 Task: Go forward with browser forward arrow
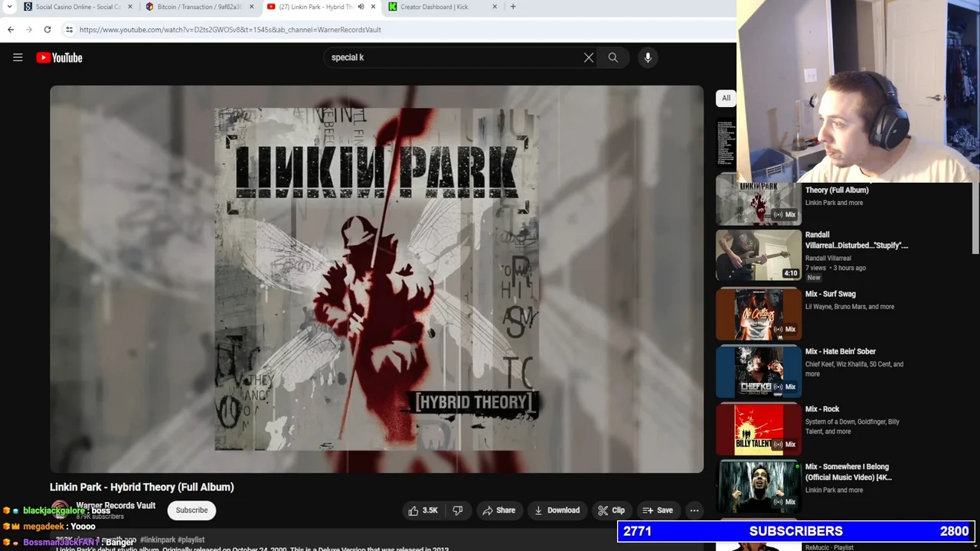[29, 30]
